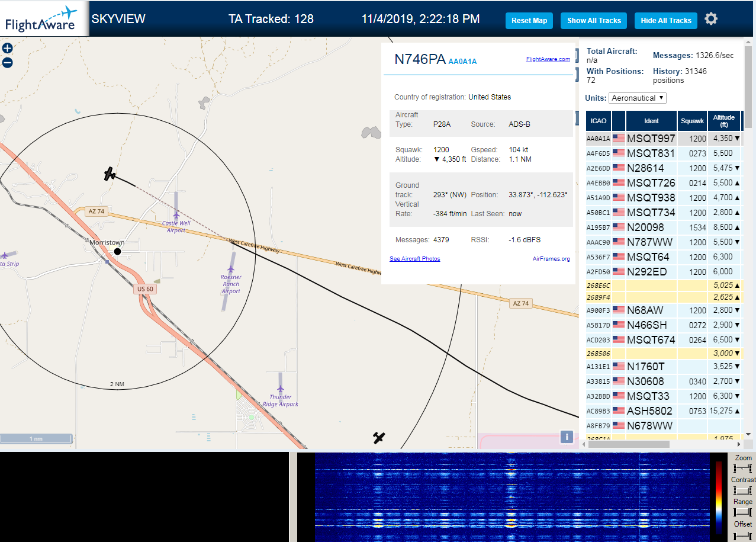This screenshot has height=542, width=756.
Task: Click the AA0A1A hex code beside N746PA
Action: [462, 61]
